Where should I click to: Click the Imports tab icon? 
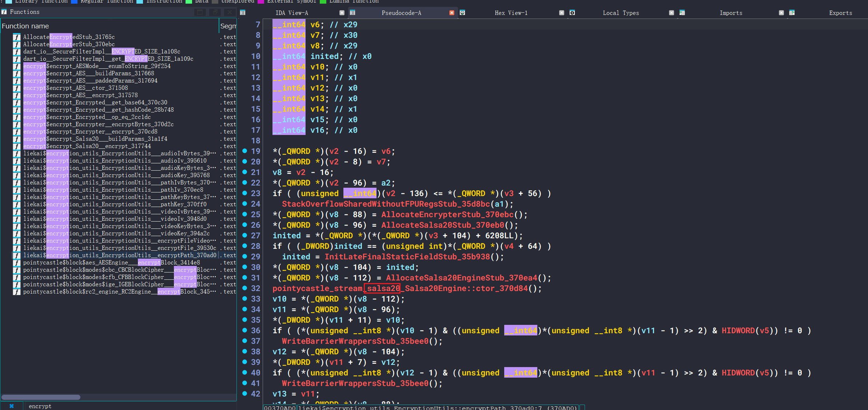pos(682,13)
